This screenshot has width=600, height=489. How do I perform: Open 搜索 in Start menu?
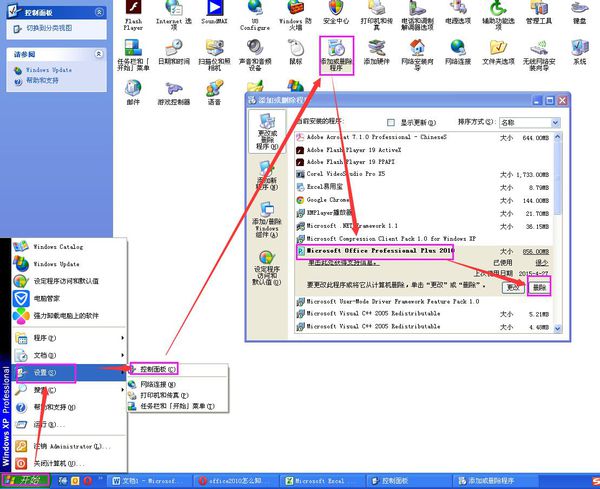(69, 390)
